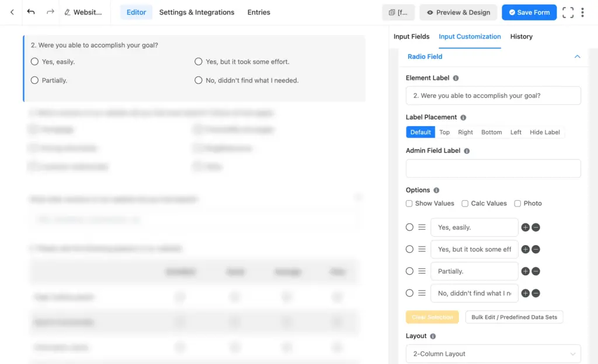The image size is (598, 364).
Task: Add option after "Partially."
Action: coord(525,271)
